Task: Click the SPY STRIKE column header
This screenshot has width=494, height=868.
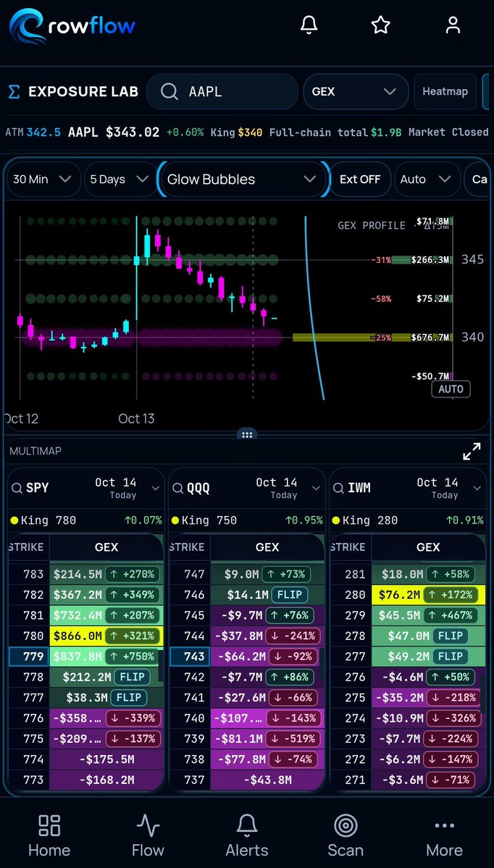Action: pyautogui.click(x=26, y=547)
